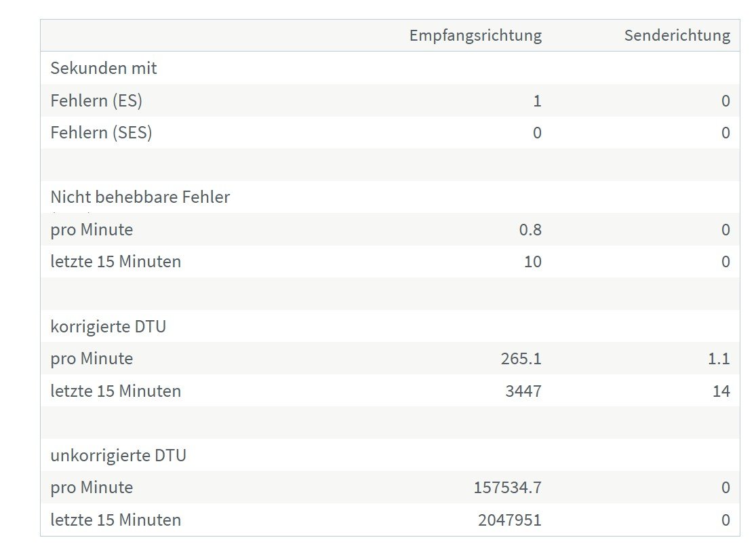Click the 3447 corrected DTU value
756x544 pixels.
pos(523,391)
